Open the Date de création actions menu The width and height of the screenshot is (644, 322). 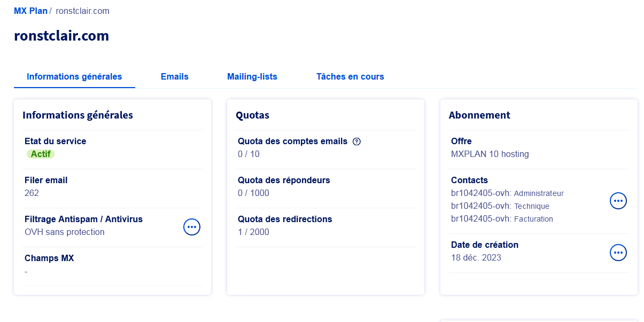618,253
